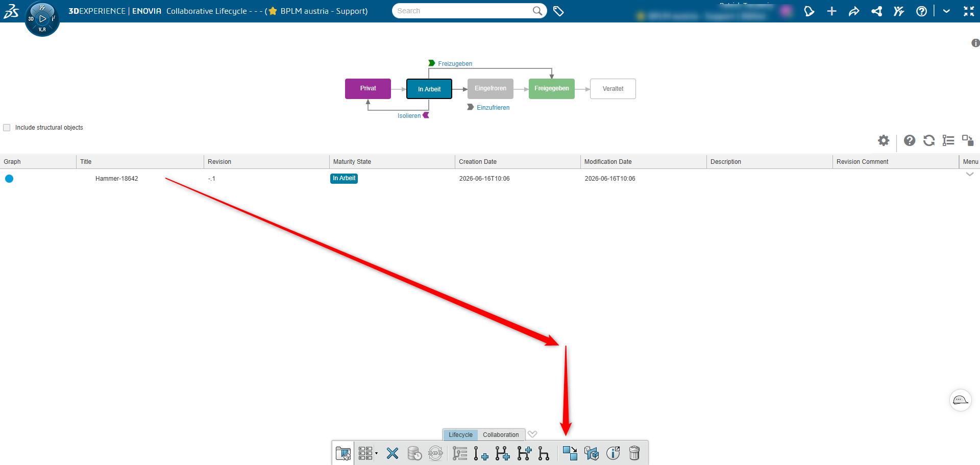Image resolution: width=980 pixels, height=465 pixels.
Task: Click the Freizugeben transition link
Action: point(455,64)
